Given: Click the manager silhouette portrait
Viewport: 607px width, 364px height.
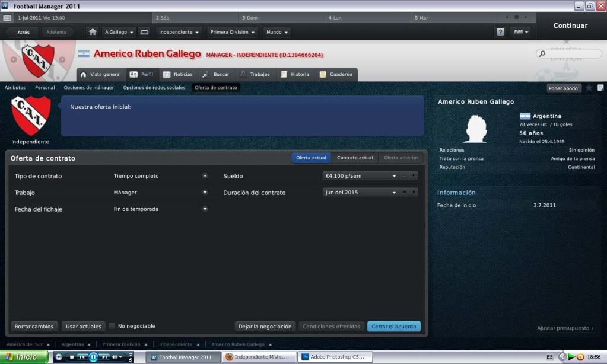Looking at the screenshot, I should (475, 129).
